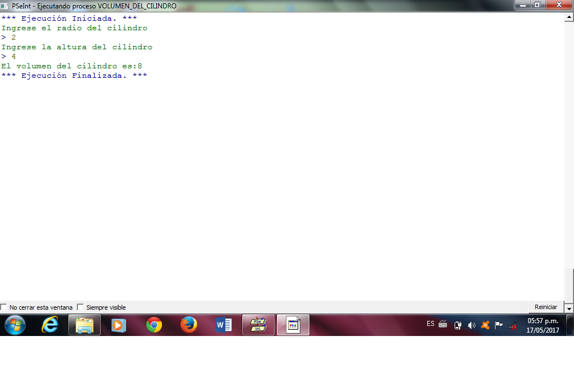Launch Windows Media Player from the taskbar
This screenshot has height=392, width=574.
119,325
